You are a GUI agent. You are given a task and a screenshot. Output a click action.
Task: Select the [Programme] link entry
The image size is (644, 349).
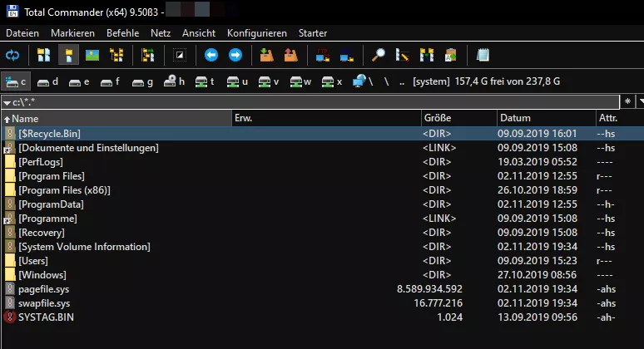pos(323,219)
